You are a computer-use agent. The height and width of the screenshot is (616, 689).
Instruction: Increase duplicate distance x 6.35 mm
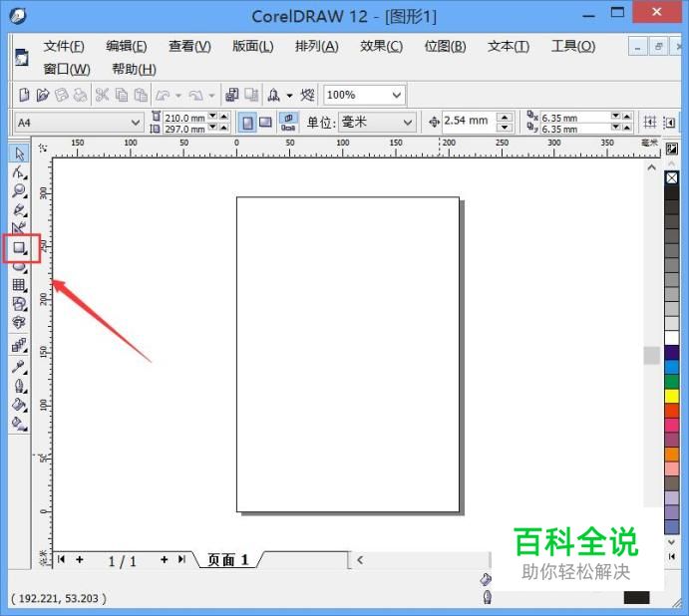(627, 116)
